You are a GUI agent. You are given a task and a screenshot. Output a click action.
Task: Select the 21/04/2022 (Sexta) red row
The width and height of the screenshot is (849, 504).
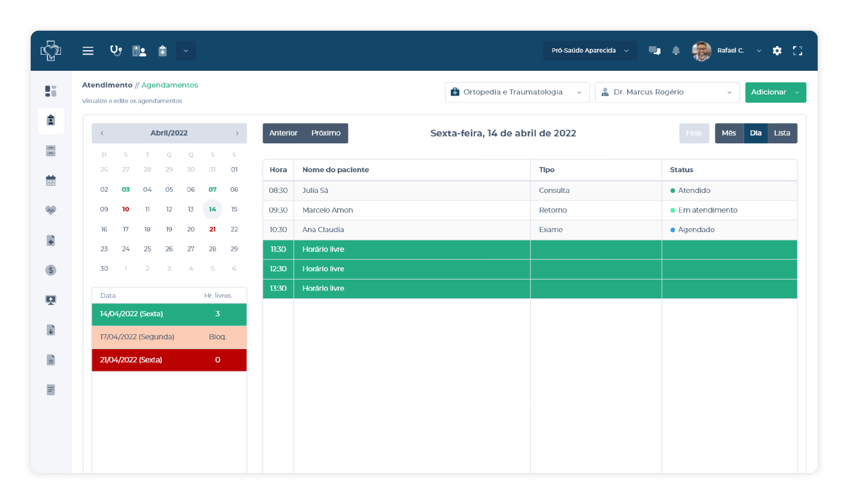tap(169, 360)
